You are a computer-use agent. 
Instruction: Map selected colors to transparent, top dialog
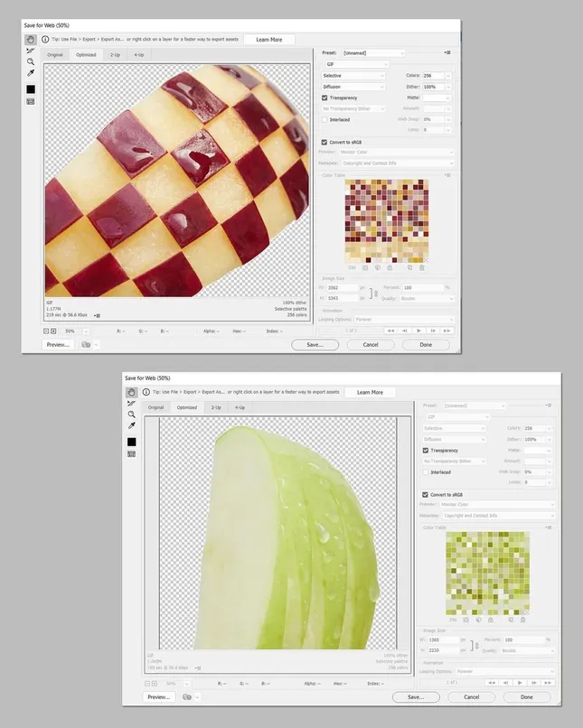pyautogui.click(x=365, y=268)
